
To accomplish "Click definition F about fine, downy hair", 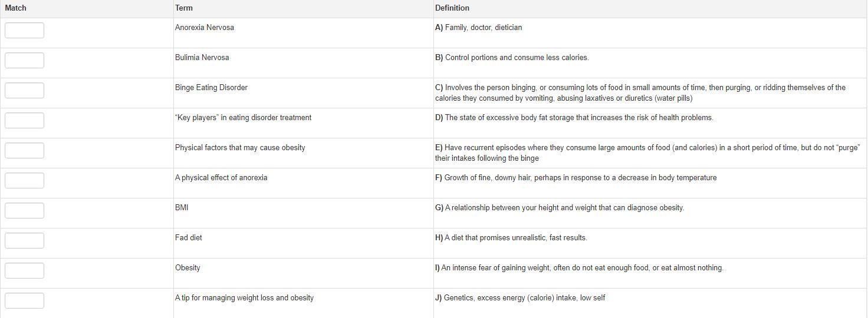I will point(576,178).
